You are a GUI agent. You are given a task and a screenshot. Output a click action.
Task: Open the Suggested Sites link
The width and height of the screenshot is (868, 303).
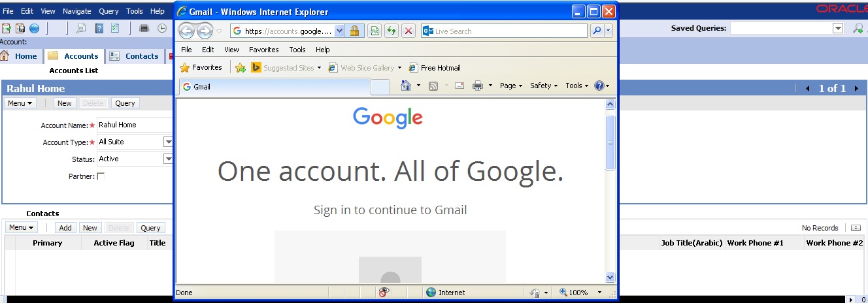click(x=286, y=68)
